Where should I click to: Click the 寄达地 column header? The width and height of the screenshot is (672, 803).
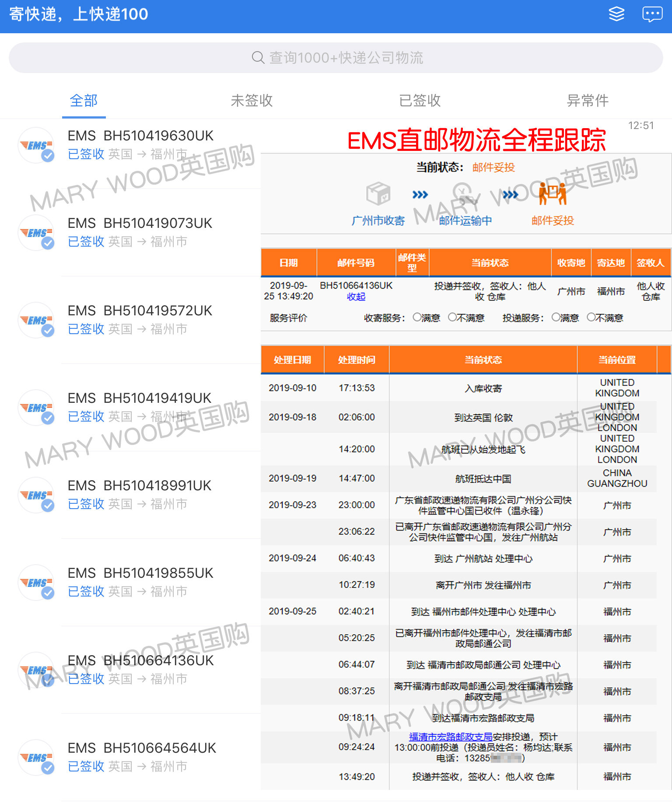coord(611,262)
